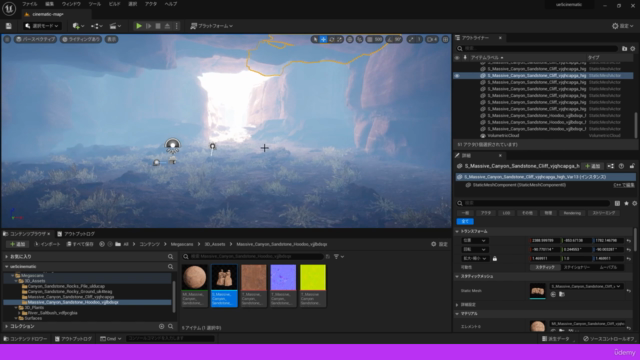Maximize the viewport layout icon
Screen dimensions: 640x360
tap(445, 40)
